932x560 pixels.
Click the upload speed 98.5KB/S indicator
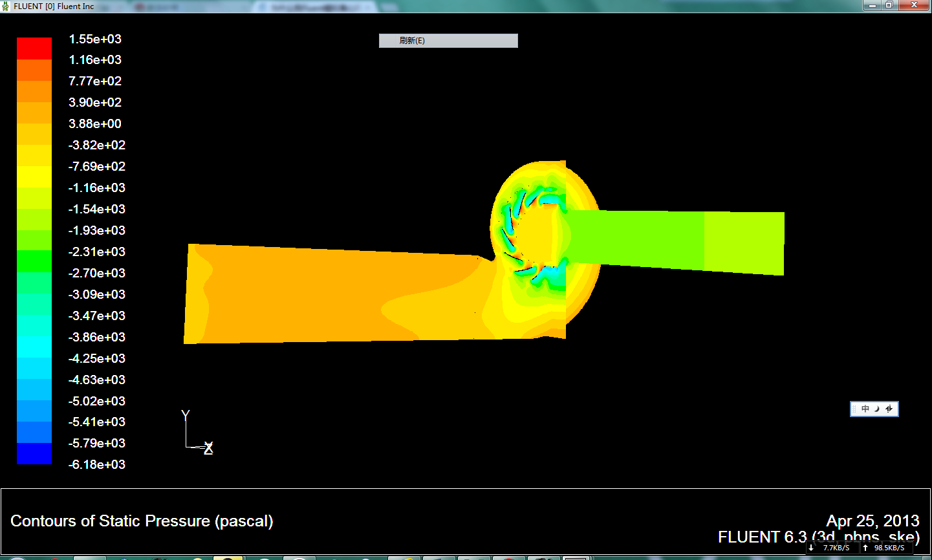pyautogui.click(x=885, y=548)
